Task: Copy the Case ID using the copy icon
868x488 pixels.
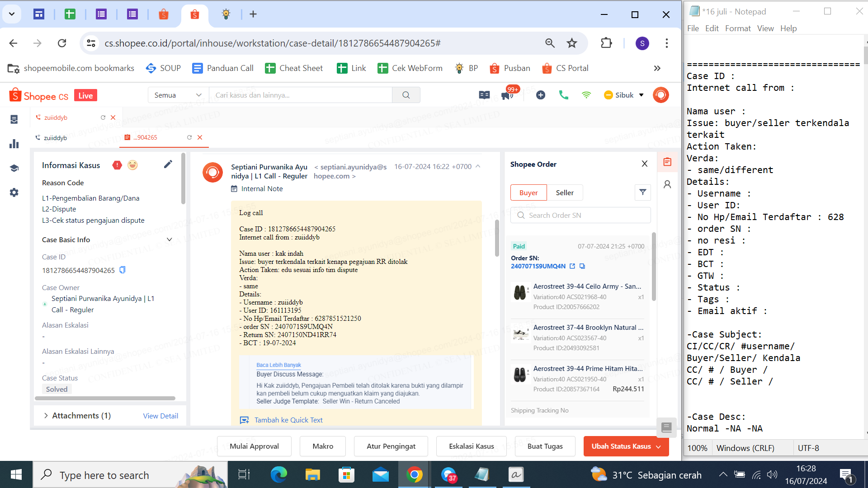Action: pyautogui.click(x=122, y=270)
